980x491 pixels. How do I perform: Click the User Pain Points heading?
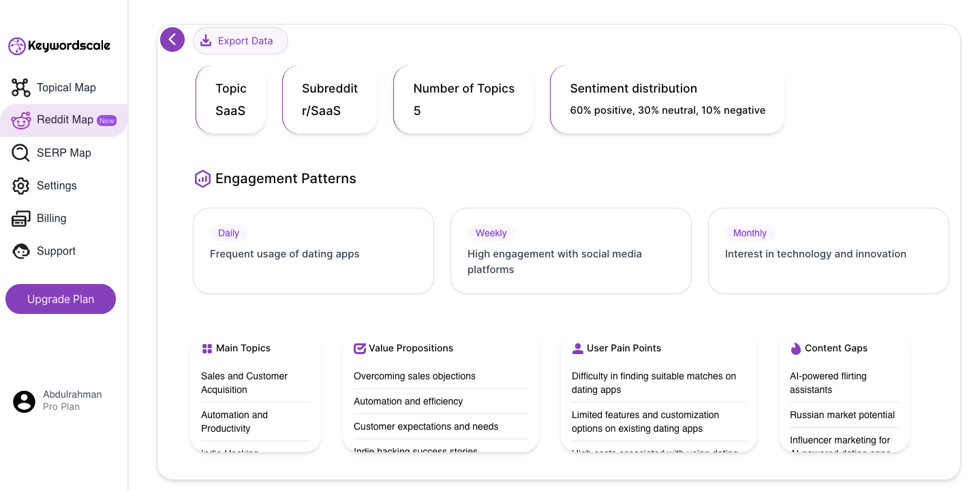(624, 348)
